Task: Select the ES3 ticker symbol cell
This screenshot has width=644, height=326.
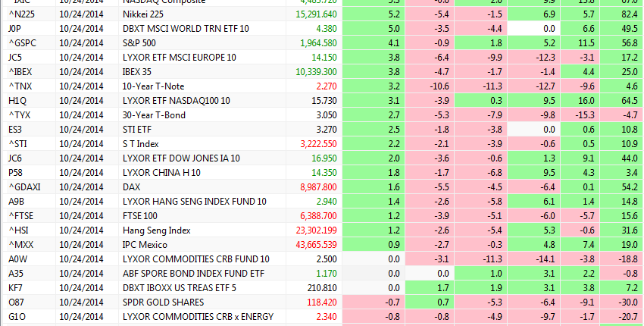Action: point(15,129)
